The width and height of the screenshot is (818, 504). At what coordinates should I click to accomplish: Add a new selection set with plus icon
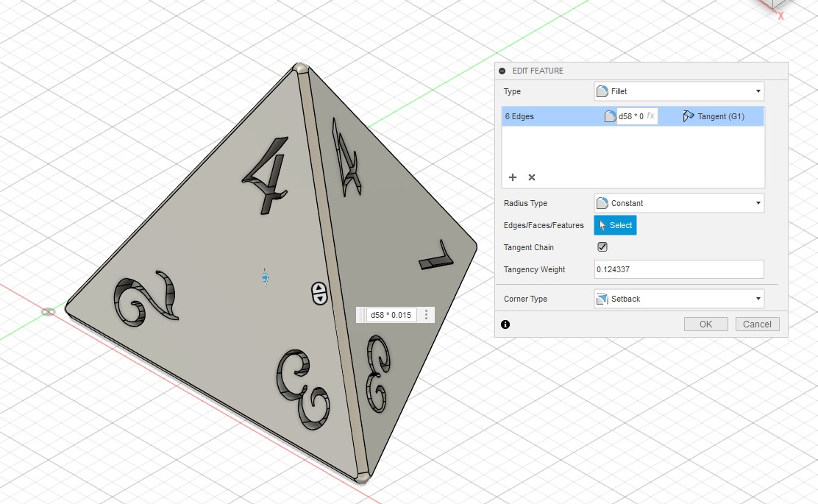point(513,177)
